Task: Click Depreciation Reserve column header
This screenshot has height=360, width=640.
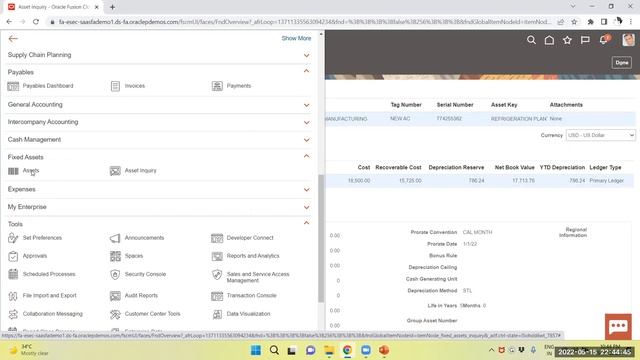Action: (x=456, y=167)
